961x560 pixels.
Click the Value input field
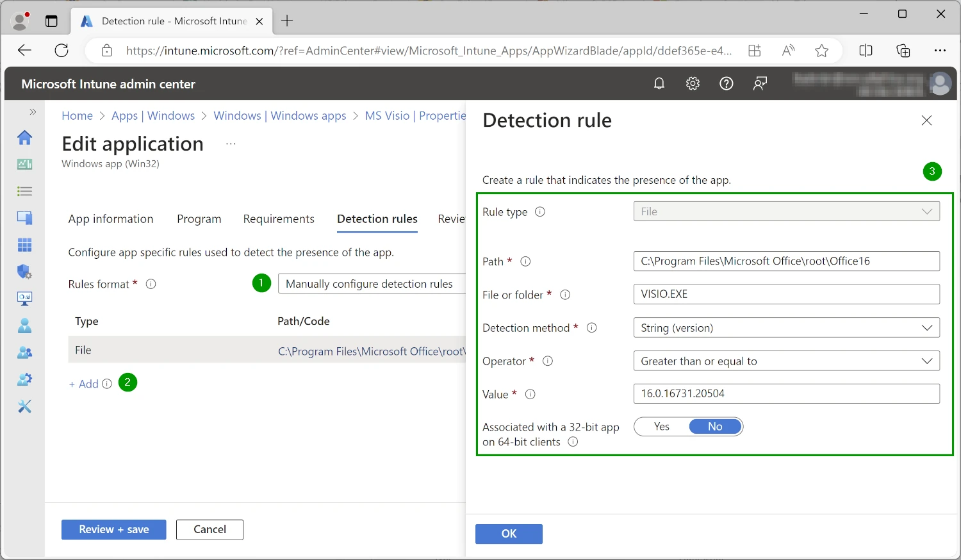786,393
